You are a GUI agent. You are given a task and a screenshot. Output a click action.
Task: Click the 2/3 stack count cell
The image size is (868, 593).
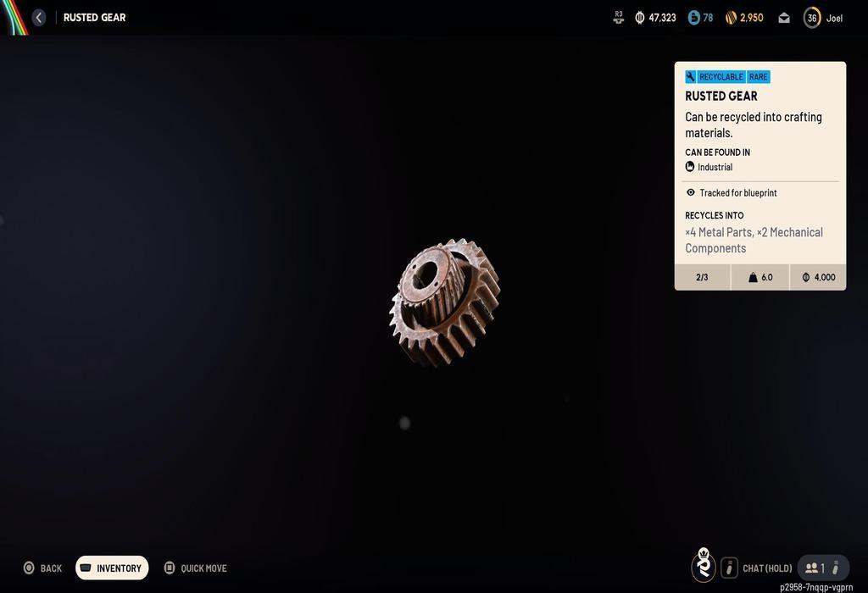(x=702, y=278)
